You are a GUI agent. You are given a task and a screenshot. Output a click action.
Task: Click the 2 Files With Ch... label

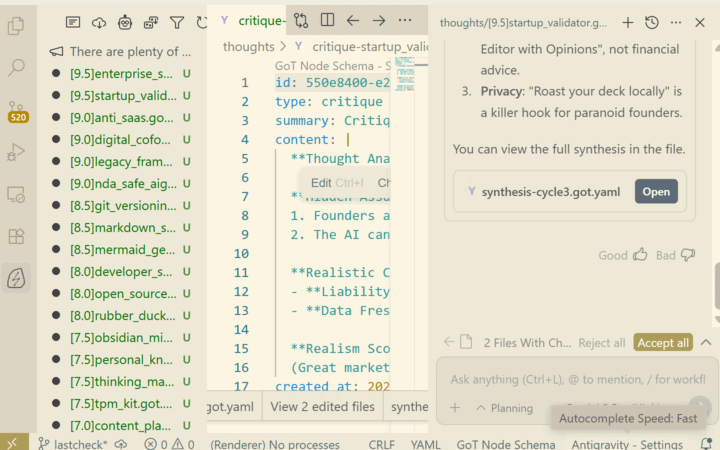527,343
